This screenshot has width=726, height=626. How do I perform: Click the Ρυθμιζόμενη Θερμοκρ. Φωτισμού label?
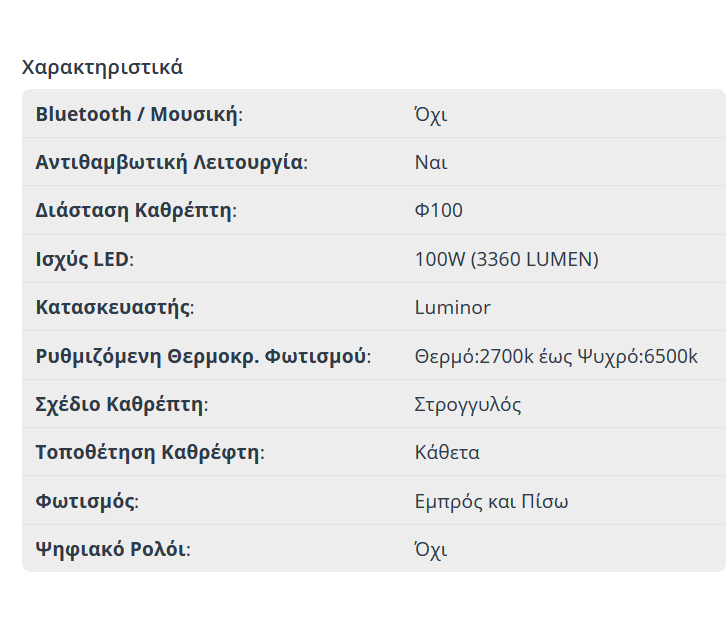coord(201,356)
